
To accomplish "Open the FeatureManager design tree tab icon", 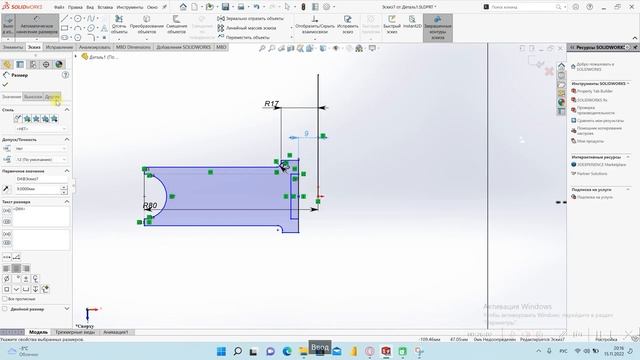I will tap(7, 64).
